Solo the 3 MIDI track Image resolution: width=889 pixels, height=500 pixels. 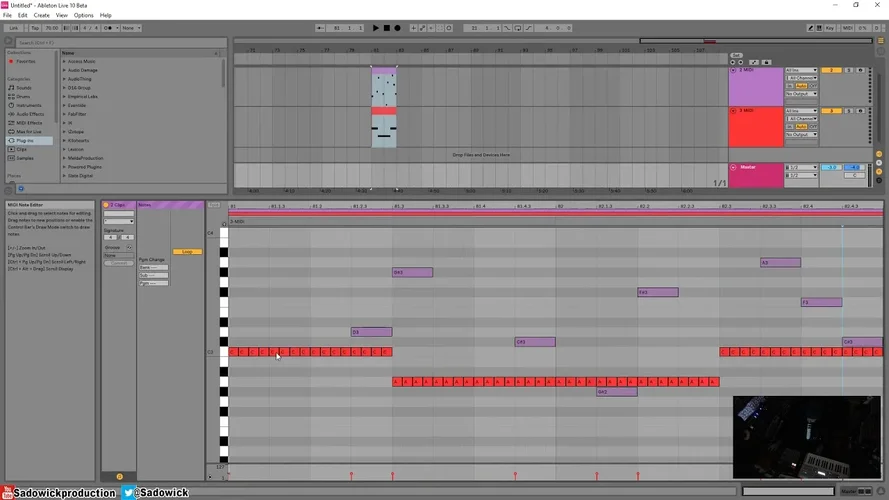coord(849,111)
